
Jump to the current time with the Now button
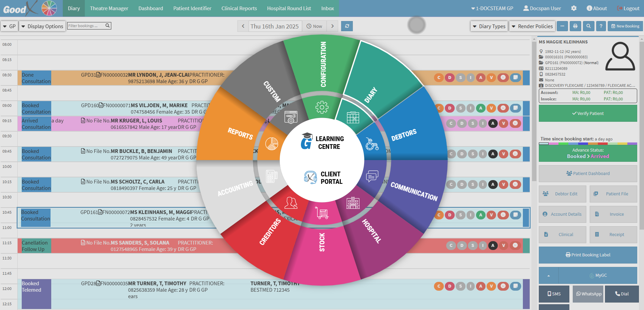[x=314, y=26]
